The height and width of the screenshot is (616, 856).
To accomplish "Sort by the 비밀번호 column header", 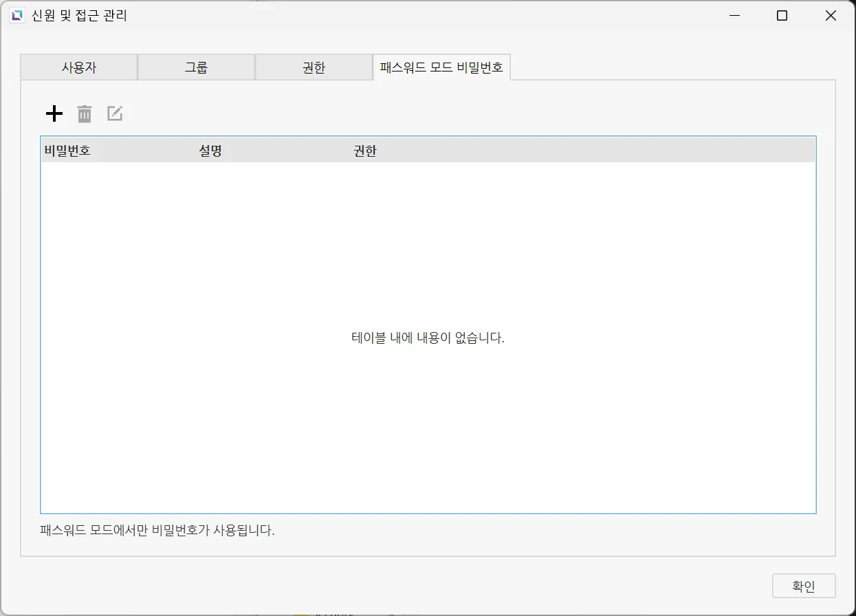I will point(67,151).
